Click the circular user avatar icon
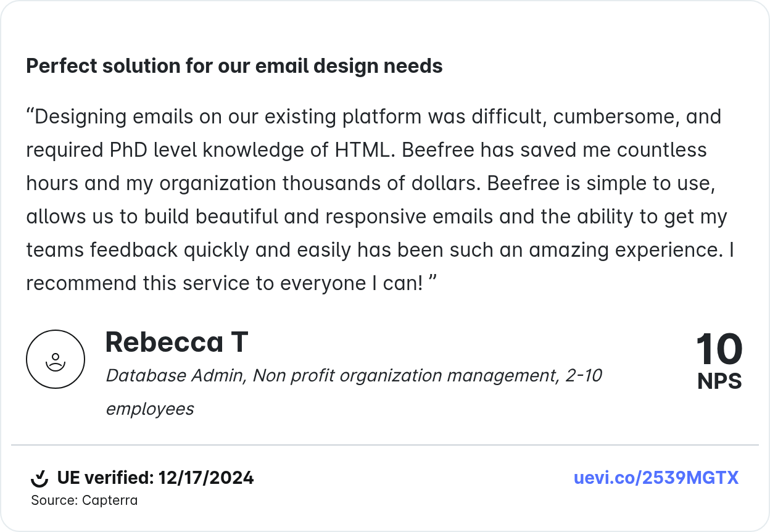This screenshot has width=770, height=532. coord(56,359)
